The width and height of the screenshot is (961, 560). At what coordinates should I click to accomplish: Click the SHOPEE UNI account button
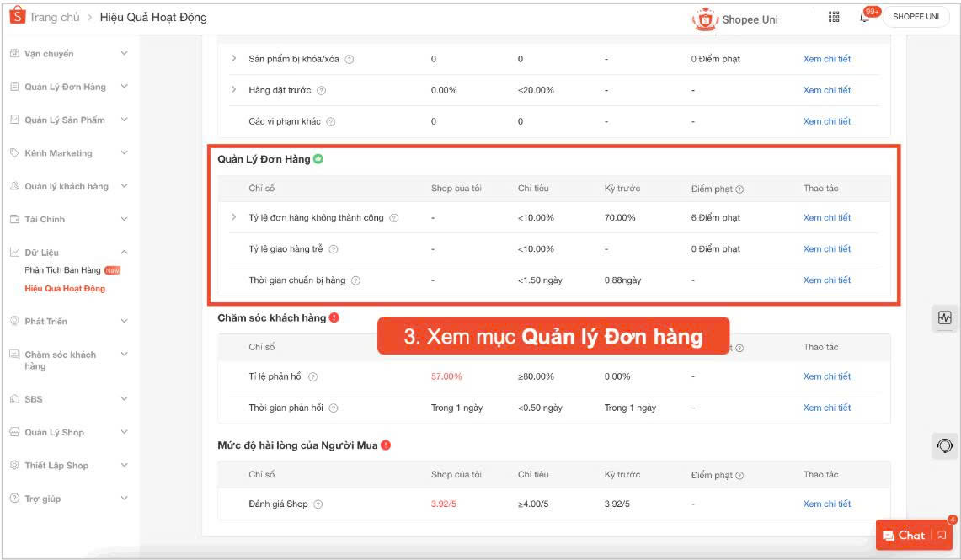pyautogui.click(x=916, y=17)
